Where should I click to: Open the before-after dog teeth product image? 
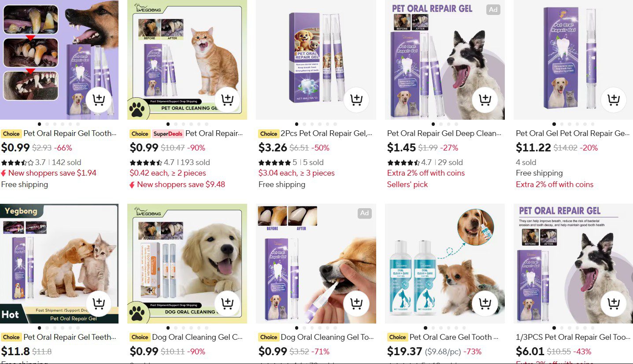(59, 60)
